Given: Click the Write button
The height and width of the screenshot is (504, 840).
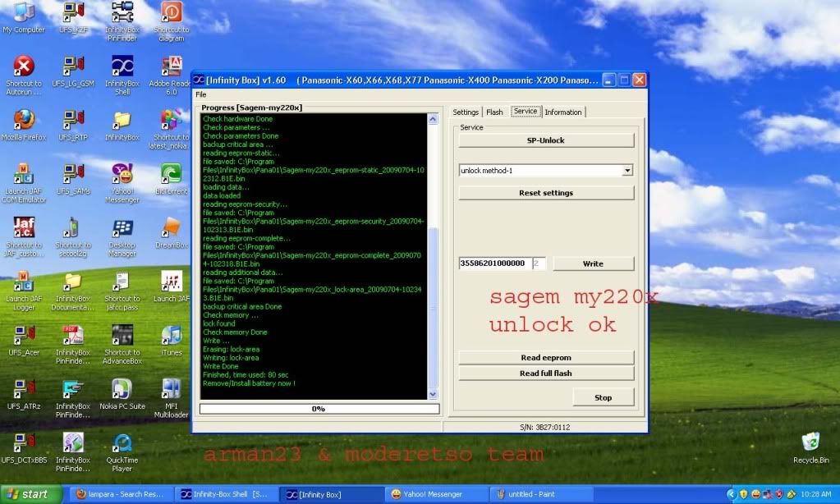Looking at the screenshot, I should click(x=593, y=263).
